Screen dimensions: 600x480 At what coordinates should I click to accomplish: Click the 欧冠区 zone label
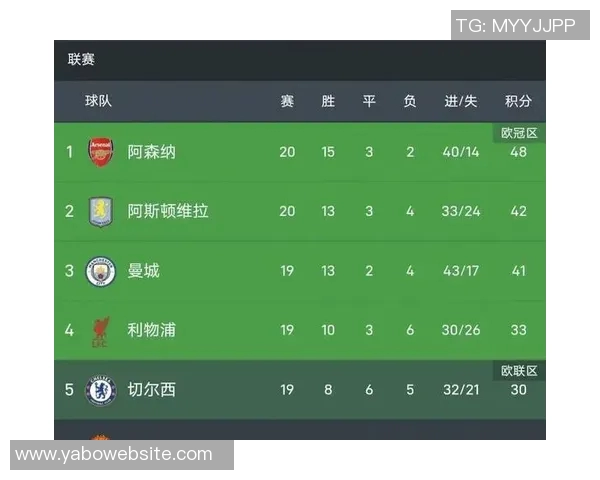click(x=519, y=133)
